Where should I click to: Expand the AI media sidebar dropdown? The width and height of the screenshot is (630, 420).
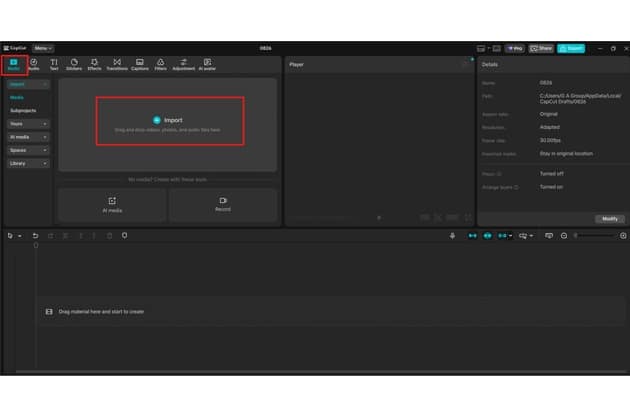(x=28, y=137)
